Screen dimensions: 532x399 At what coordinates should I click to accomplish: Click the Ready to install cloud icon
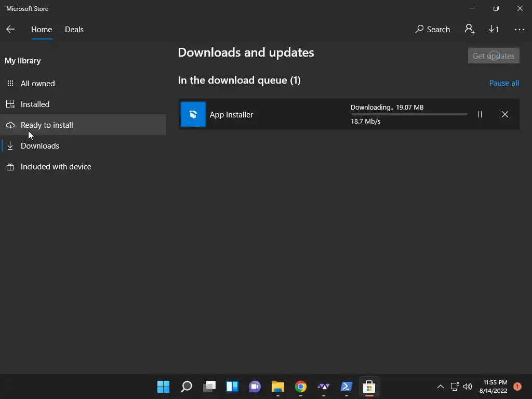pos(10,125)
